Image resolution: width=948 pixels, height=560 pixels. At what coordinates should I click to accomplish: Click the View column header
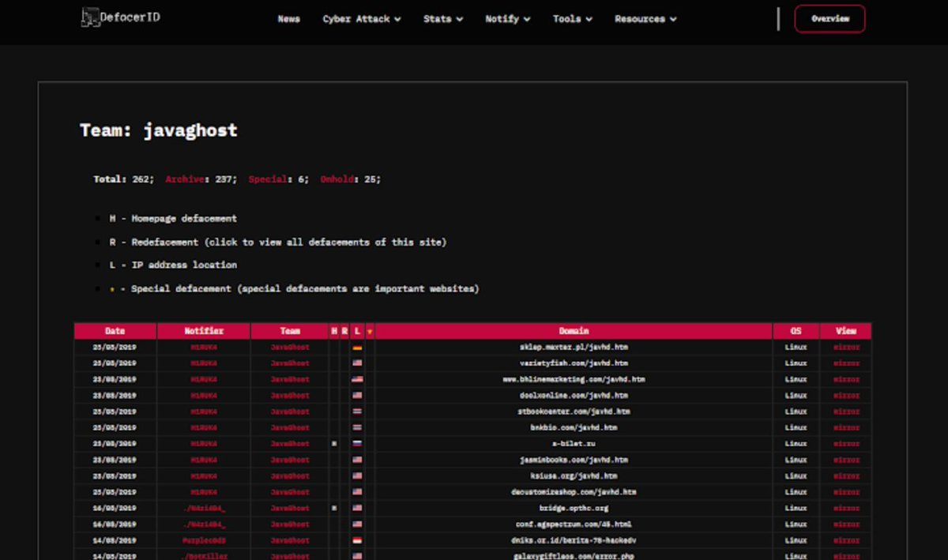[846, 331]
